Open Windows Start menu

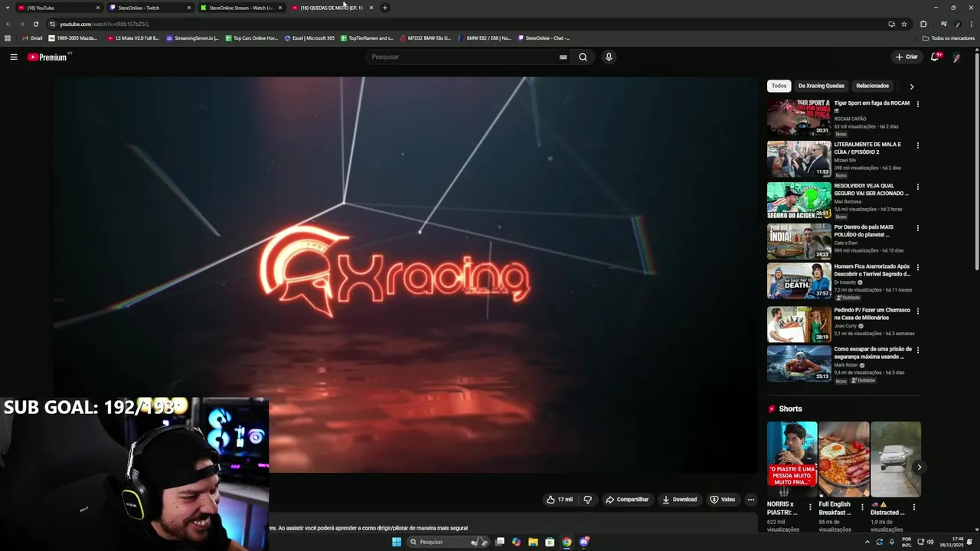coord(397,542)
